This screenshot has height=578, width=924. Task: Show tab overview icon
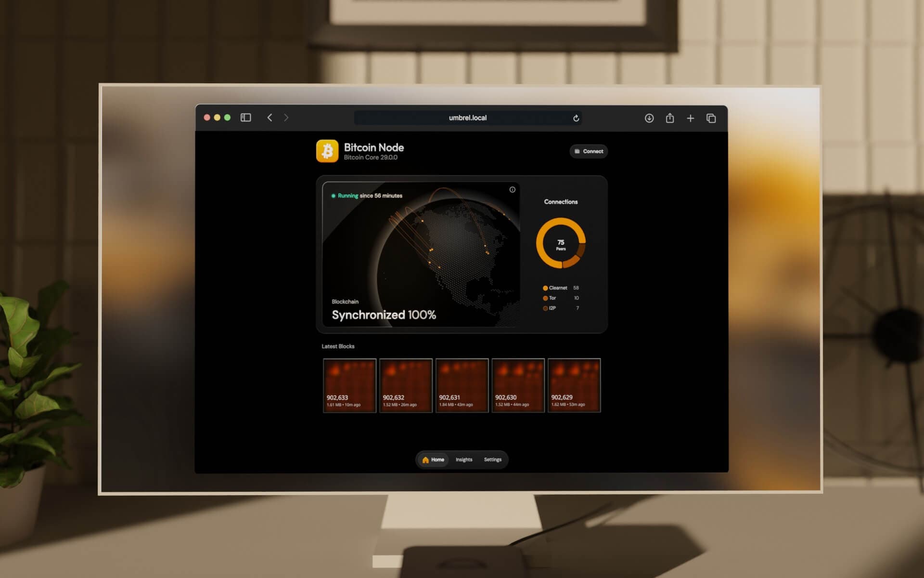click(x=711, y=118)
